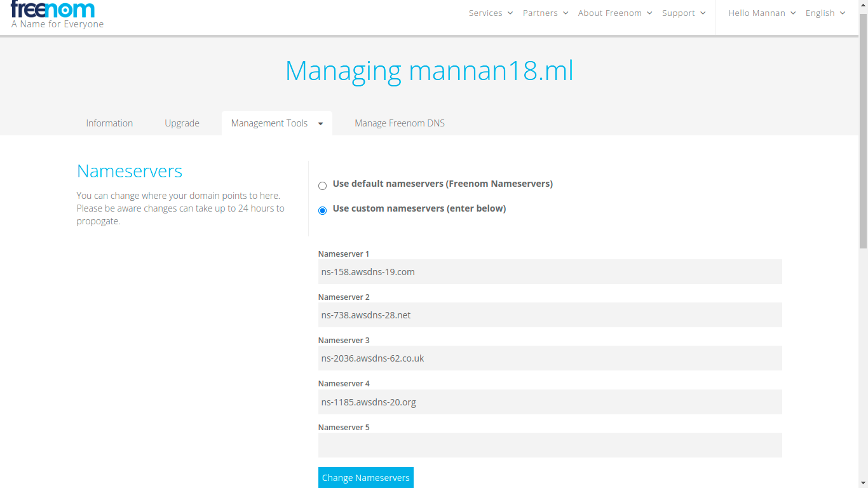Open the Management Tools tab
The width and height of the screenshot is (868, 488).
pyautogui.click(x=269, y=123)
